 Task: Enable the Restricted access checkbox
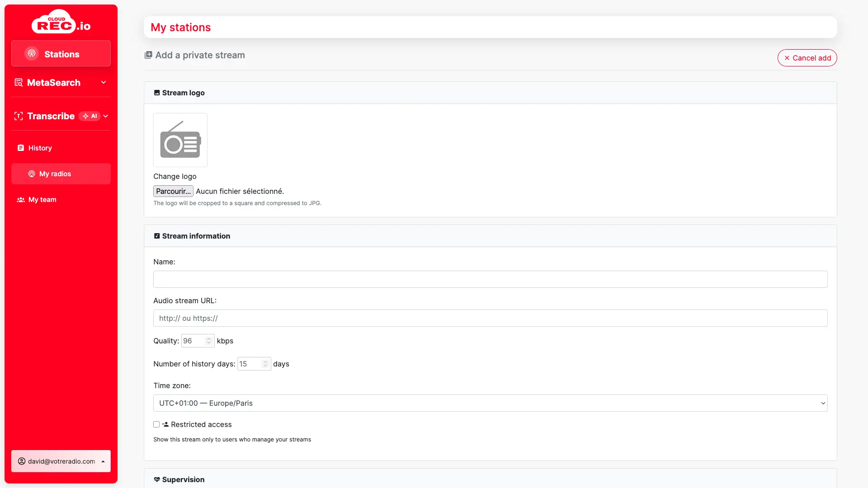point(156,424)
